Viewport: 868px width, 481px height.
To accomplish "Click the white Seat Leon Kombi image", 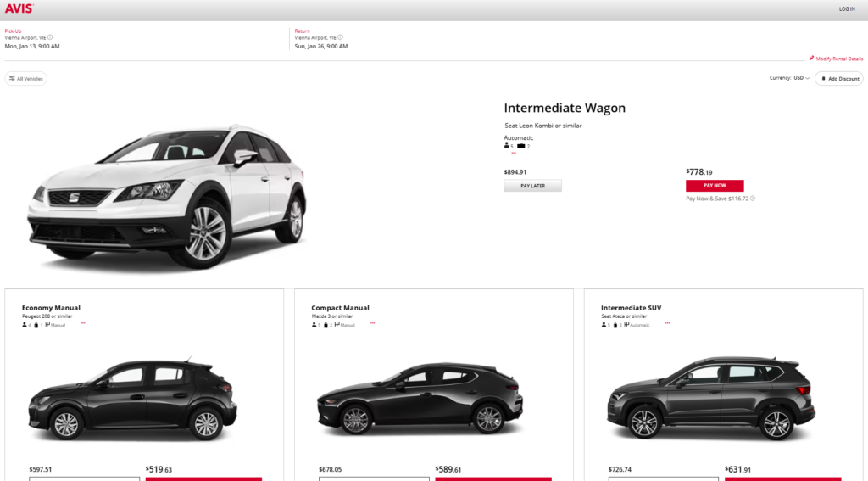I will (x=167, y=195).
